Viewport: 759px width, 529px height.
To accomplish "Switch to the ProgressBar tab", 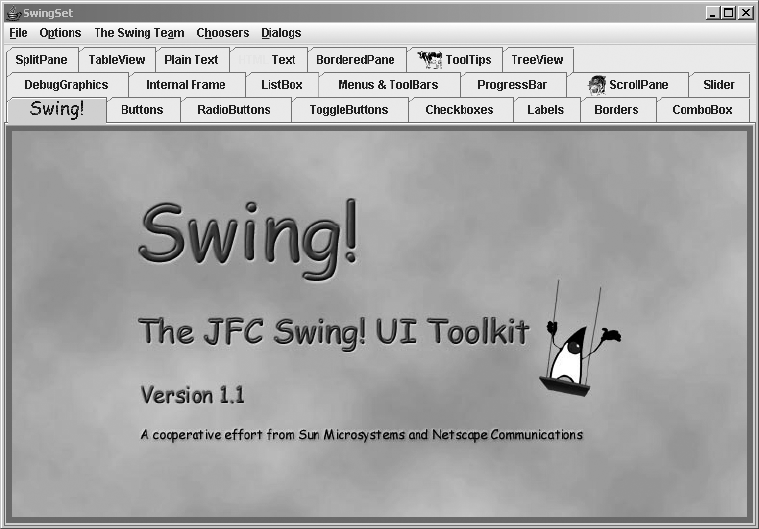I will [513, 85].
